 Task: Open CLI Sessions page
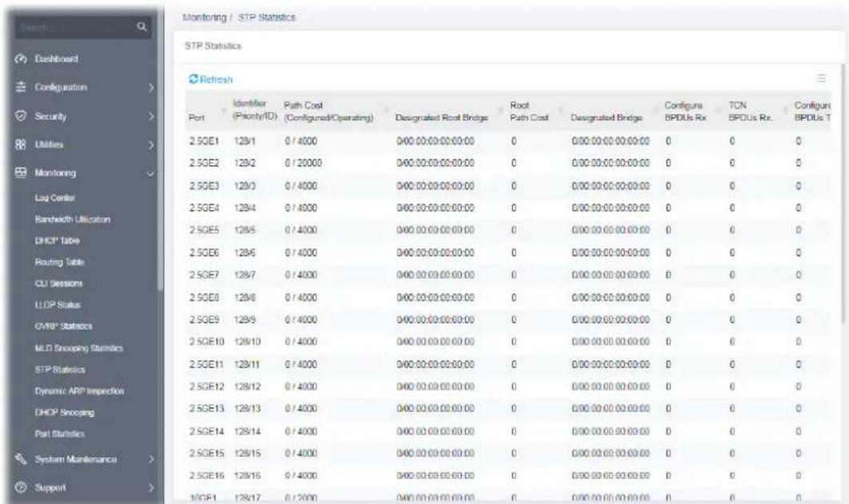[x=58, y=284]
